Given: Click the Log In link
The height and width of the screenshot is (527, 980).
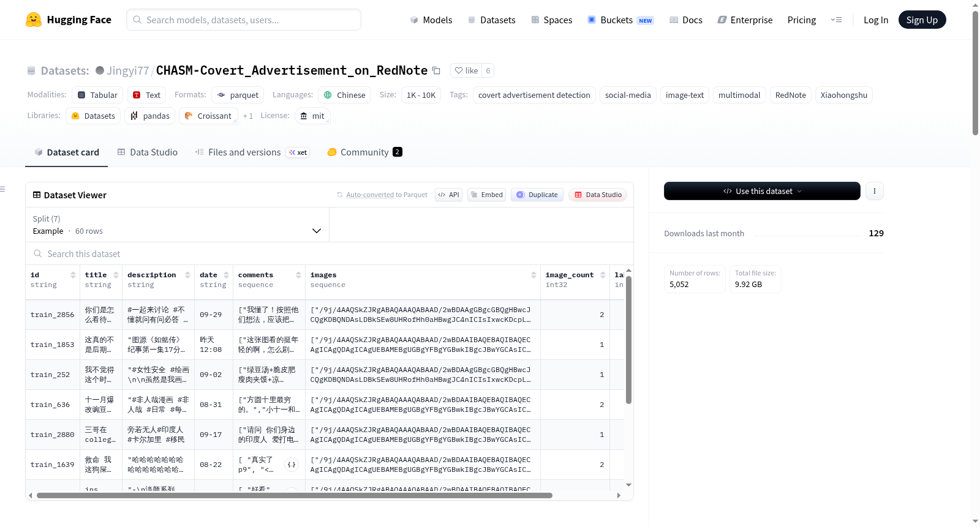Looking at the screenshot, I should [876, 20].
